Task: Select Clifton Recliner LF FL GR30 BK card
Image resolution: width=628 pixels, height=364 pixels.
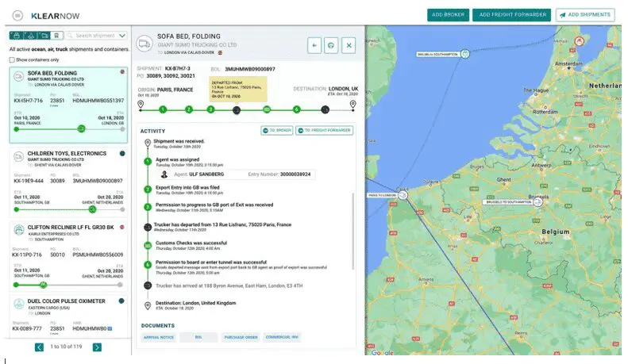Action: [x=68, y=256]
